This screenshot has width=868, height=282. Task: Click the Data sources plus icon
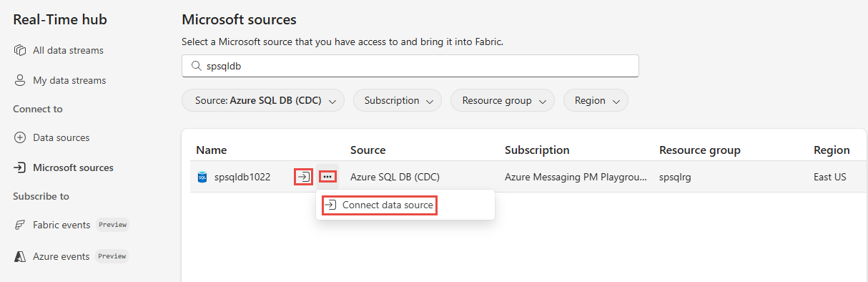click(x=20, y=137)
